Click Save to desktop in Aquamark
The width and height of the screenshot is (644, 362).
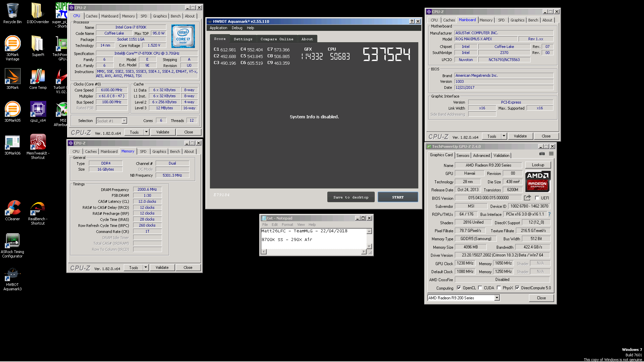351,197
